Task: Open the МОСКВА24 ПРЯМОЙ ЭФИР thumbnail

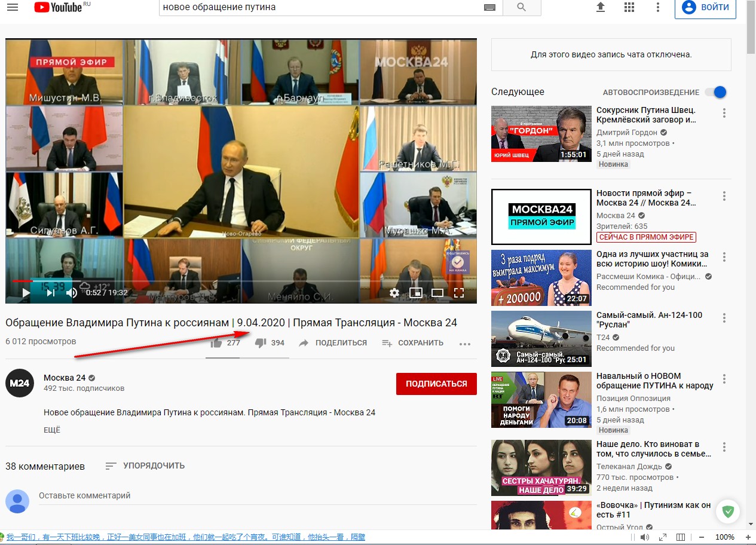Action: point(540,217)
